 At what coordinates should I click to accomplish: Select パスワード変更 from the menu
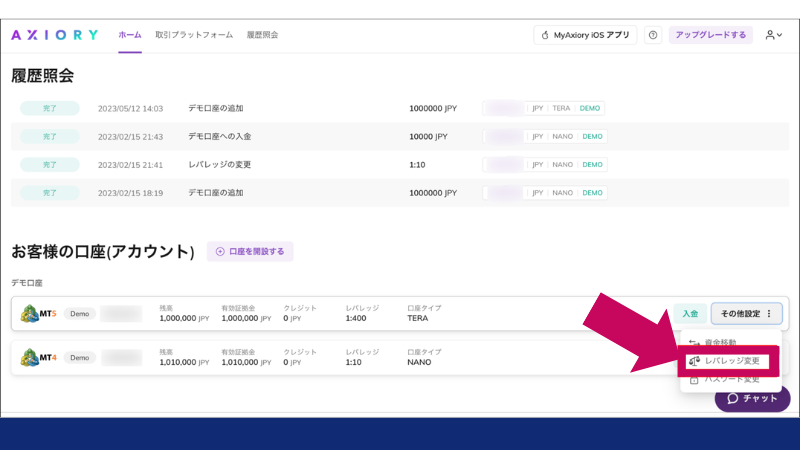(x=724, y=380)
